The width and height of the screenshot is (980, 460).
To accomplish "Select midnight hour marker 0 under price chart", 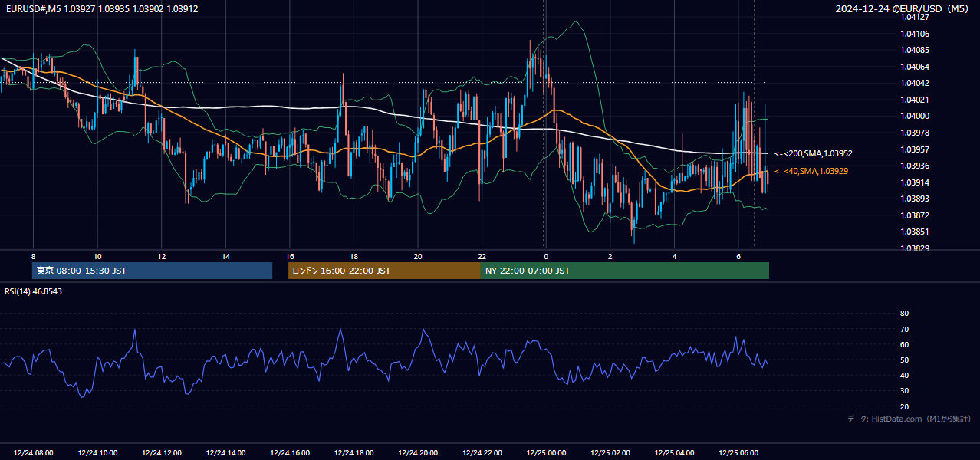I will [546, 256].
